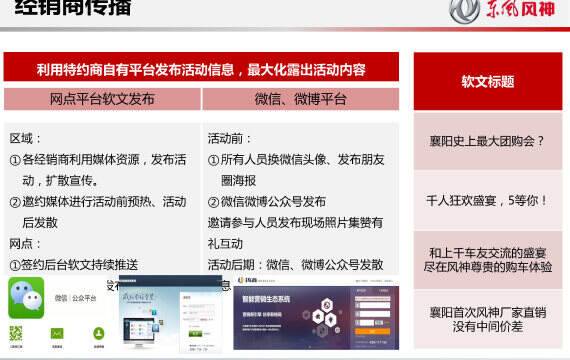Click the 活动前： label
Viewport: 570px width, 360px height.
[x=229, y=139]
